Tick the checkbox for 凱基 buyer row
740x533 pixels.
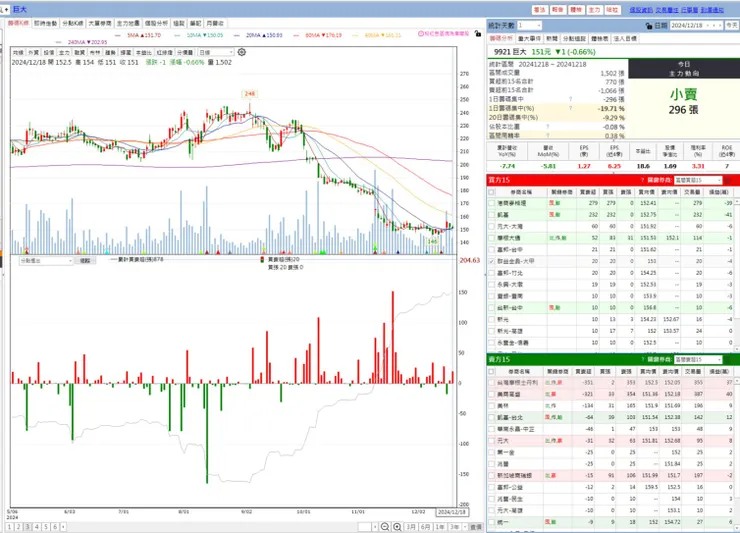pyautogui.click(x=492, y=215)
